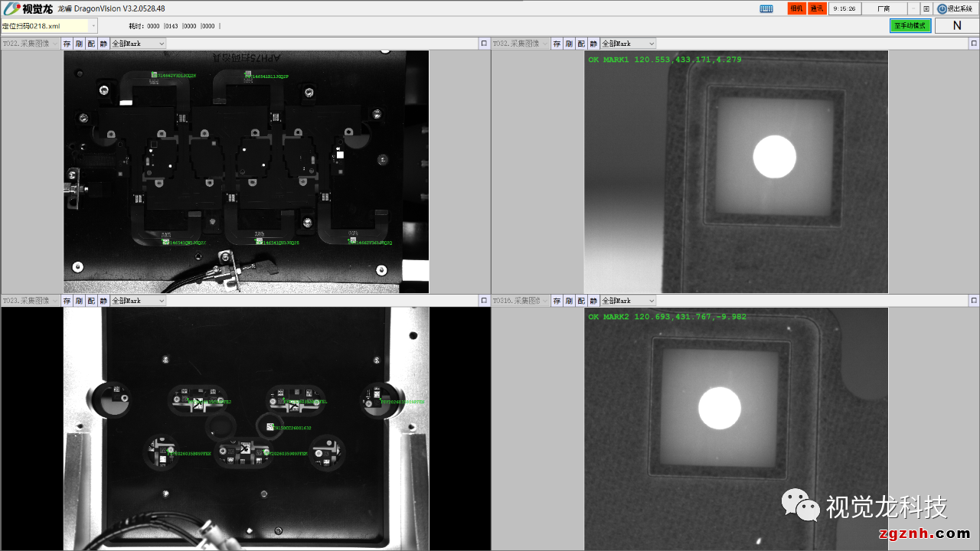Click the 刷 refresh button in T022 panel
The image size is (980, 551).
(79, 44)
